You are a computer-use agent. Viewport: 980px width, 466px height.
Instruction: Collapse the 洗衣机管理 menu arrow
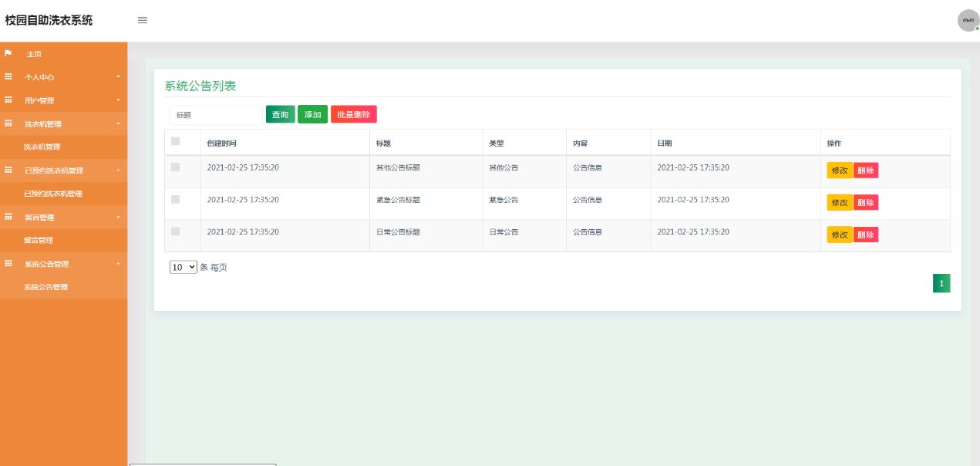pos(118,123)
